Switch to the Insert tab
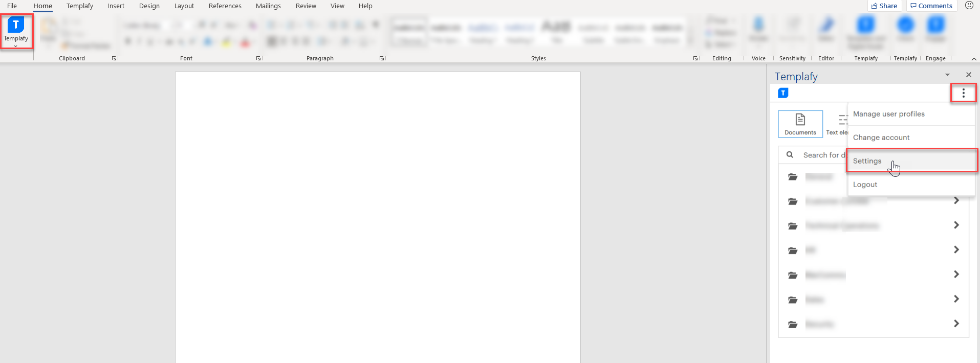 click(116, 6)
